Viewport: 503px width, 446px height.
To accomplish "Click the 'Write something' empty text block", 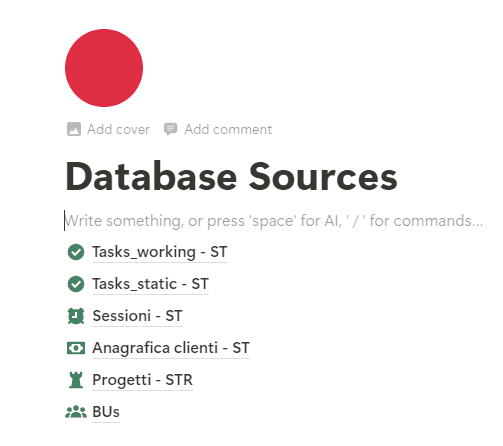I will coord(273,221).
